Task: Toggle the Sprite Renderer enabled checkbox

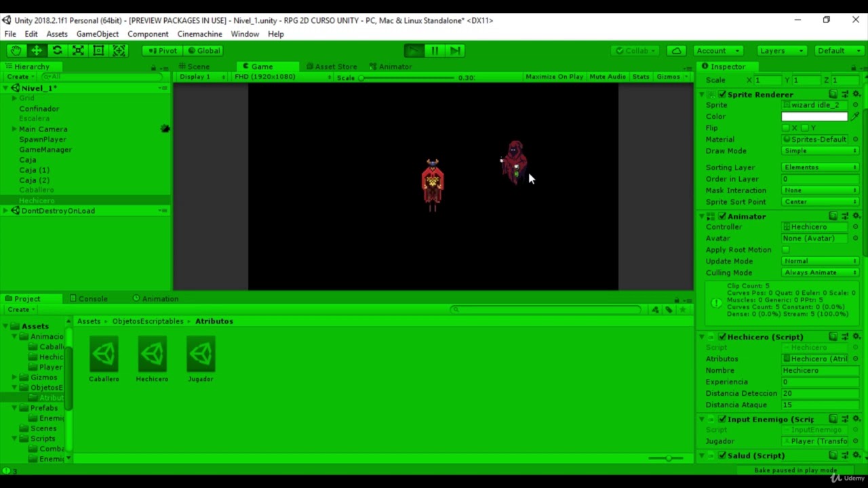Action: pyautogui.click(x=722, y=94)
